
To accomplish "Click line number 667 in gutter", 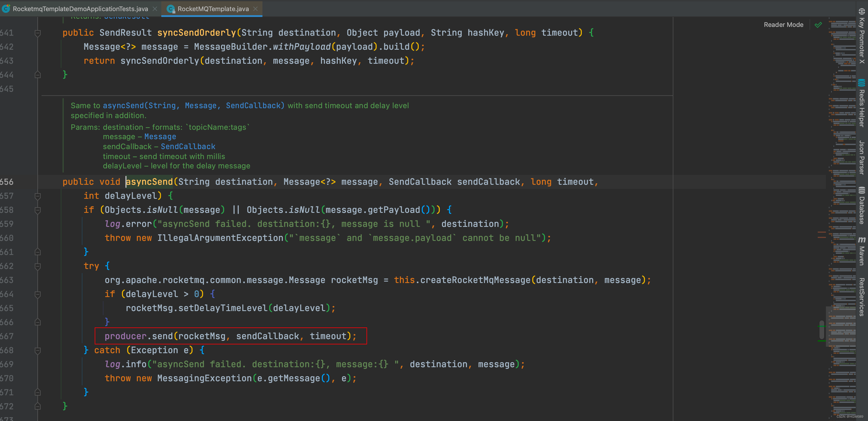I will 7,337.
